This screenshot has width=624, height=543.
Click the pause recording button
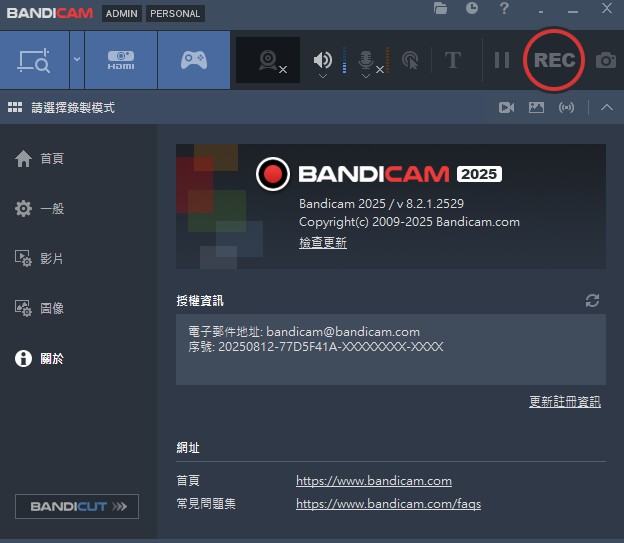tap(501, 60)
